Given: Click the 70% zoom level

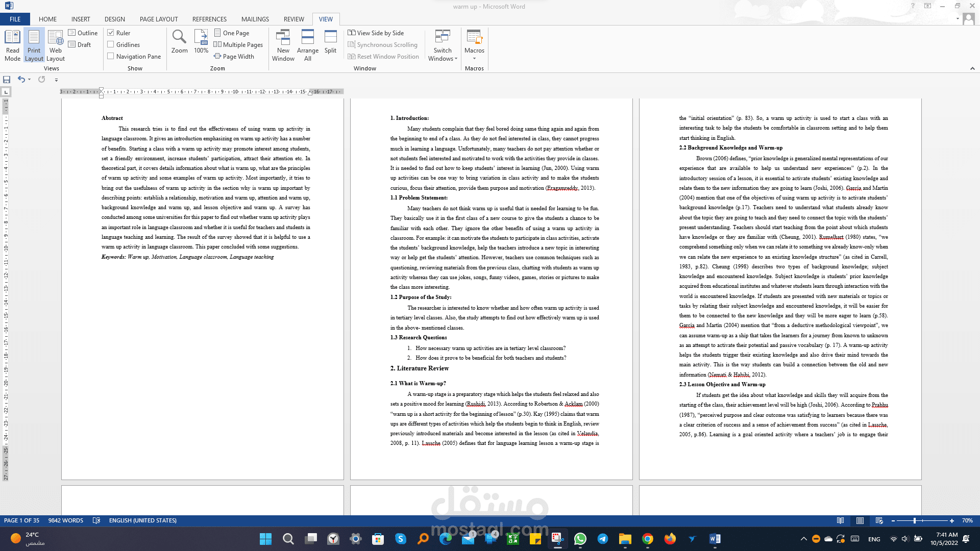Looking at the screenshot, I should tap(967, 520).
